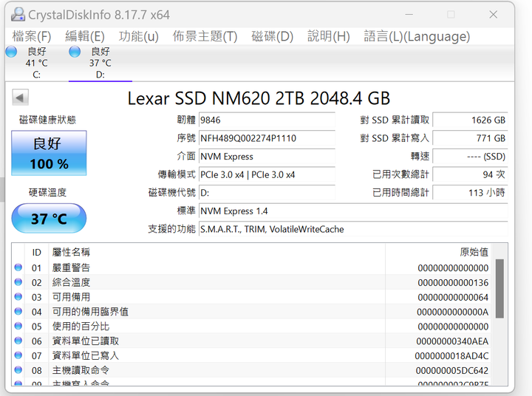Screen dimensions: 532x396
Task: Select the 嚴重警告 attribute row name
Action: pyautogui.click(x=71, y=267)
